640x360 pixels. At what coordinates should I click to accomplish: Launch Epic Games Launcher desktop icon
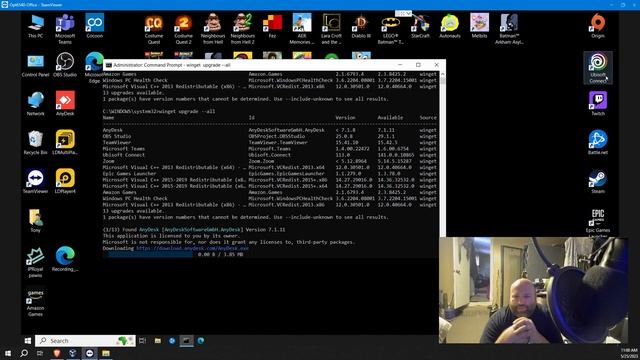click(x=598, y=222)
